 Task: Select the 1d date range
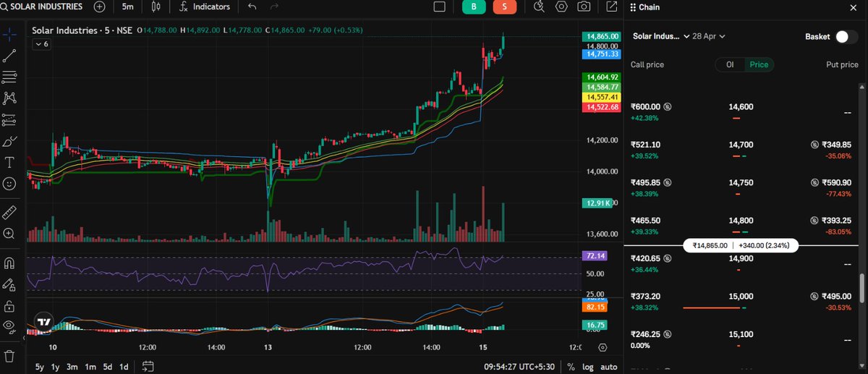[x=124, y=367]
